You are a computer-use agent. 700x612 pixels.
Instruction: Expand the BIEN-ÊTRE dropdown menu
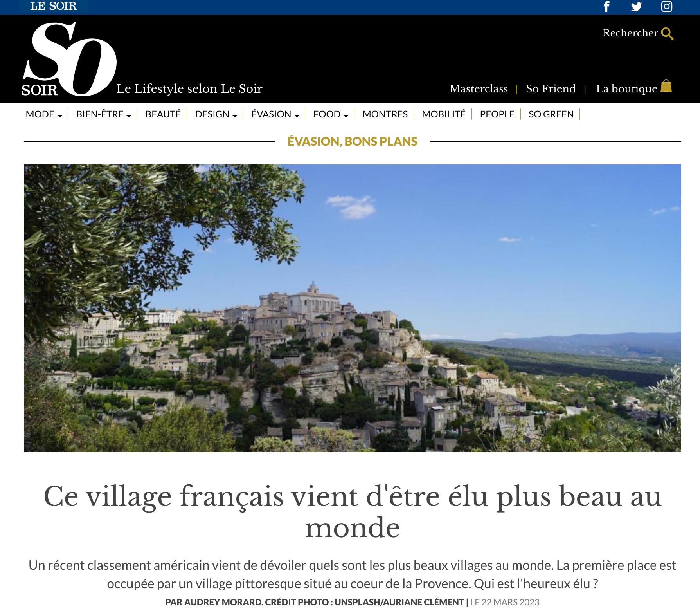[x=103, y=114]
